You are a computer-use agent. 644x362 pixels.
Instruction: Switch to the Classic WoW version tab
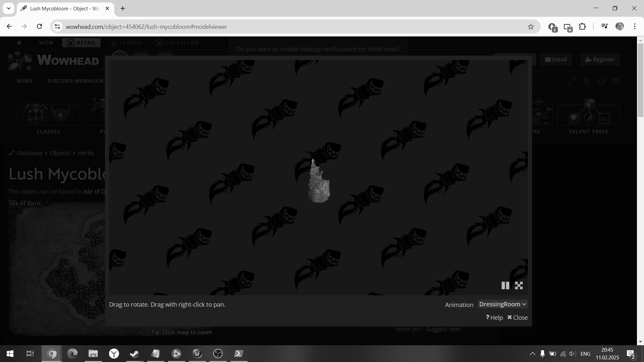[x=126, y=43]
